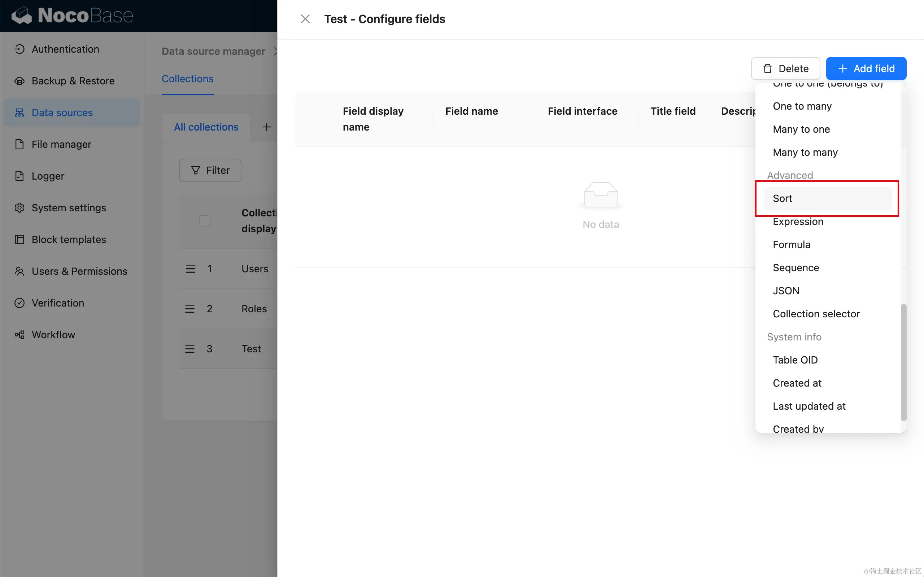Image resolution: width=924 pixels, height=577 pixels.
Task: Click the Backup & Restore icon
Action: pos(19,81)
